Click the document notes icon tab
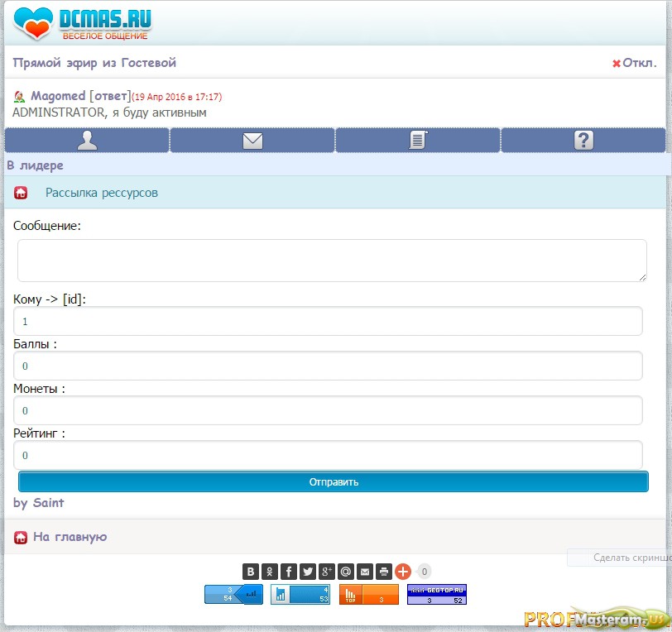The image size is (672, 632). (x=418, y=141)
